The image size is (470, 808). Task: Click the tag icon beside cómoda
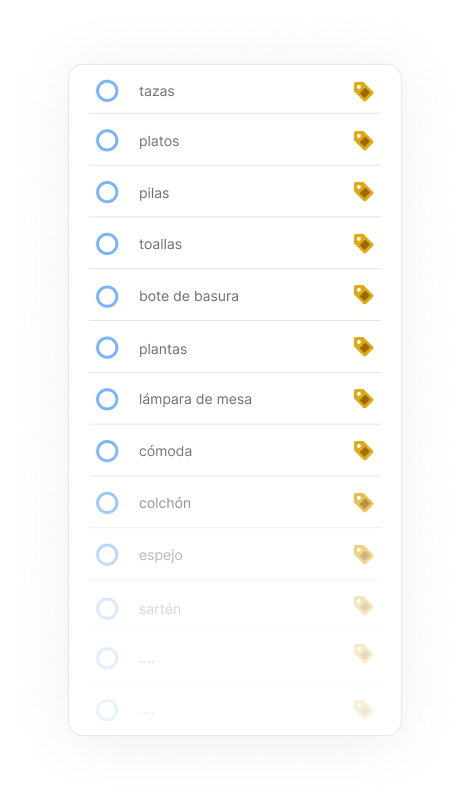[x=363, y=450]
